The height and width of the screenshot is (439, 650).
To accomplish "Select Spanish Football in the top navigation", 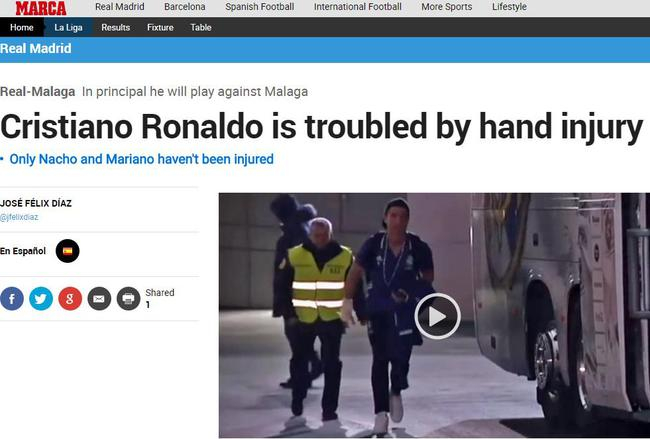I will pyautogui.click(x=260, y=7).
